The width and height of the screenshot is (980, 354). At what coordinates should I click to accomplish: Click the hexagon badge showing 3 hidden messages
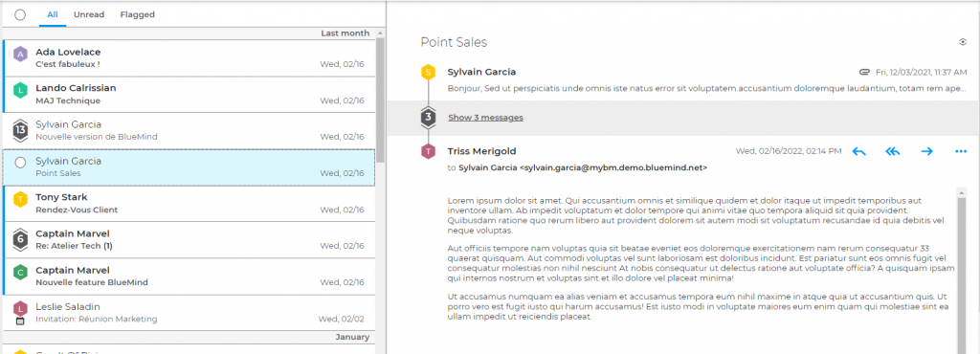(428, 117)
